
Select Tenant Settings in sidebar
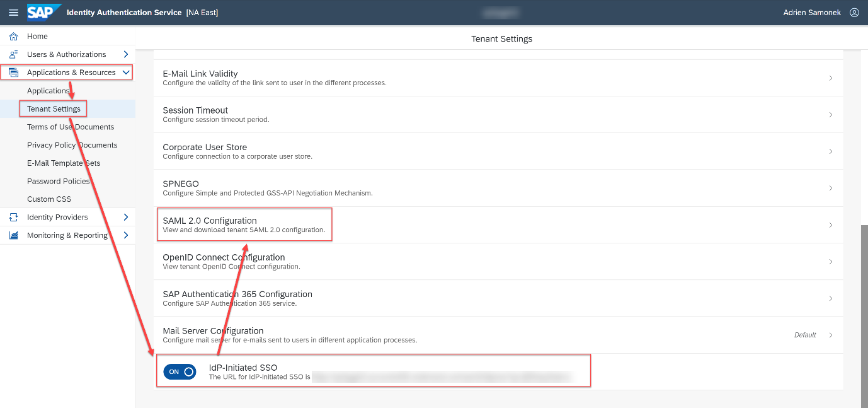54,109
